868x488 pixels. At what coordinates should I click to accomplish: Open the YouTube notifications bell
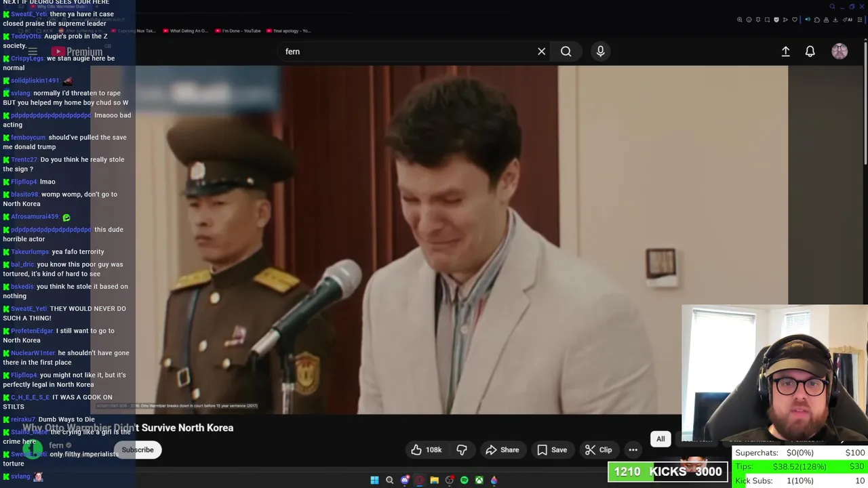810,52
